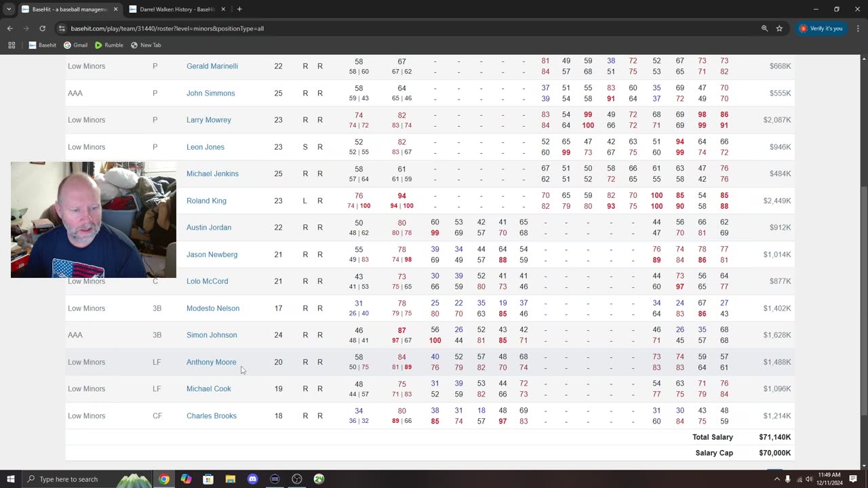Open the Chrome apps grid shortcut
Image resolution: width=868 pixels, height=488 pixels.
pos(12,45)
